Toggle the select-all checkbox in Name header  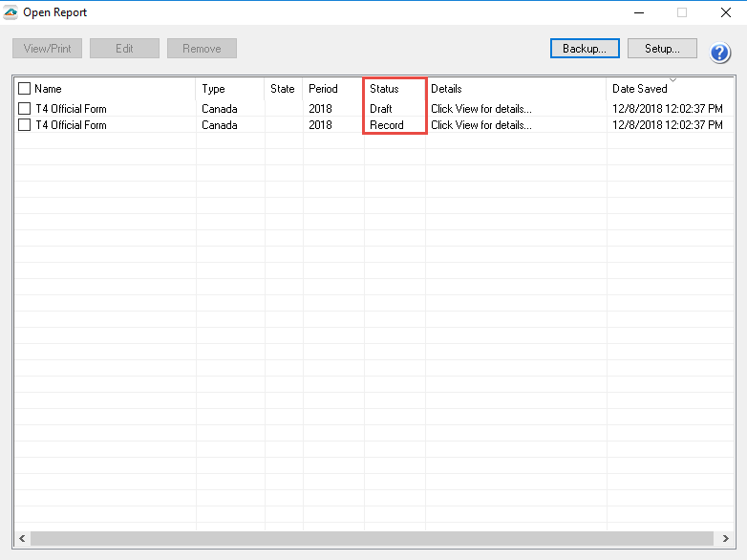pyautogui.click(x=25, y=89)
